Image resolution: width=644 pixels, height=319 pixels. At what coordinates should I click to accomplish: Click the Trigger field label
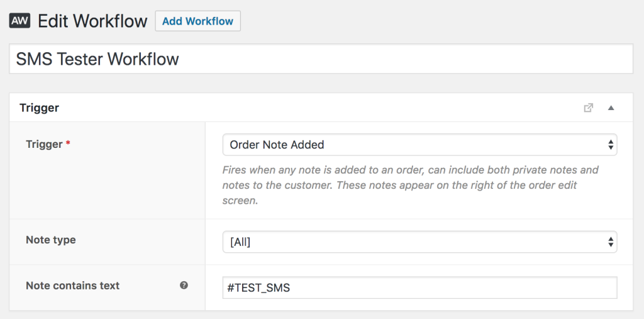[44, 144]
